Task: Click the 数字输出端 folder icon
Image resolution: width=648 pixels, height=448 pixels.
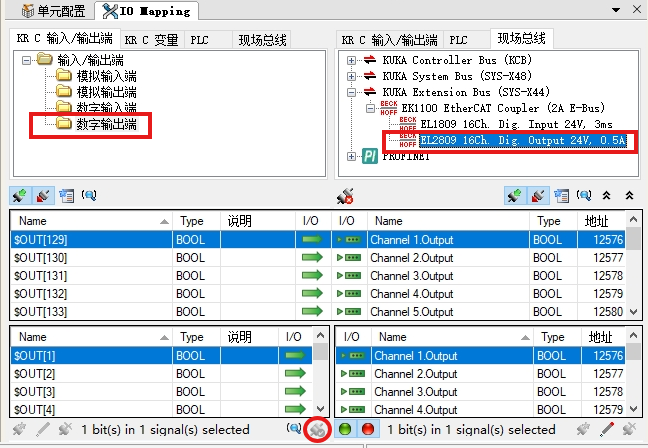Action: point(64,123)
